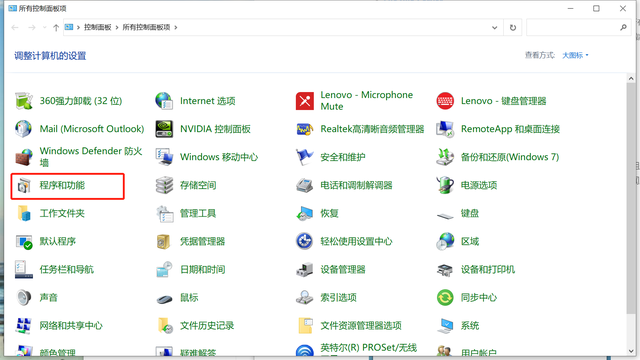The image size is (640, 360).
Task: Open the 360强力卸载 (32 位) icon
Action: click(x=24, y=101)
